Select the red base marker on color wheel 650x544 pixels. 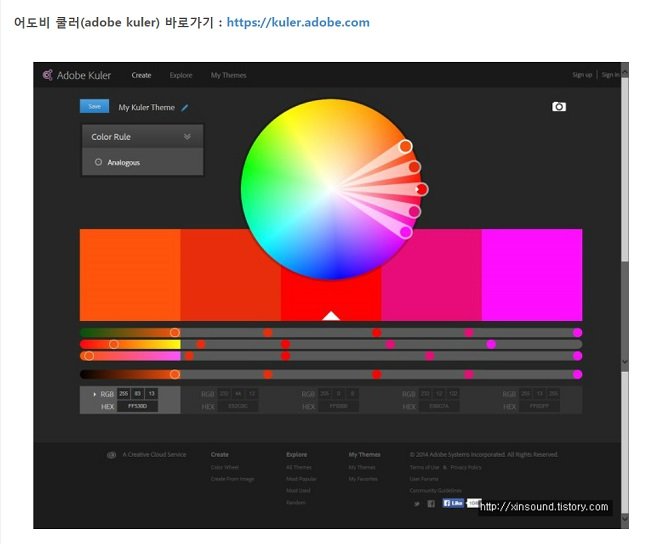(x=422, y=189)
